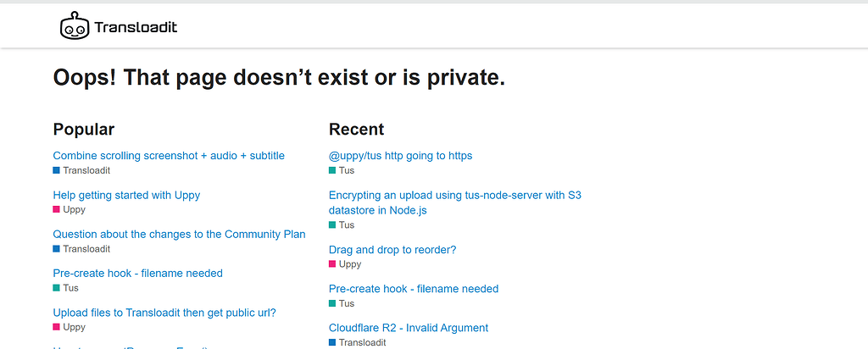Image resolution: width=868 pixels, height=349 pixels.
Task: Click Transloadit category badge under Community Plan question
Action: 81,249
